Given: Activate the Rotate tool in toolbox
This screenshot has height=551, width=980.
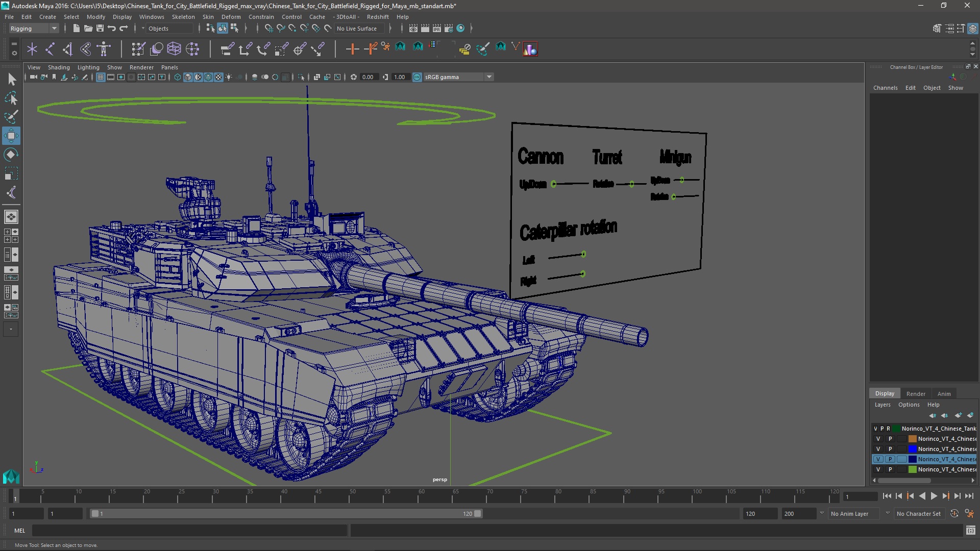Looking at the screenshot, I should [x=11, y=155].
